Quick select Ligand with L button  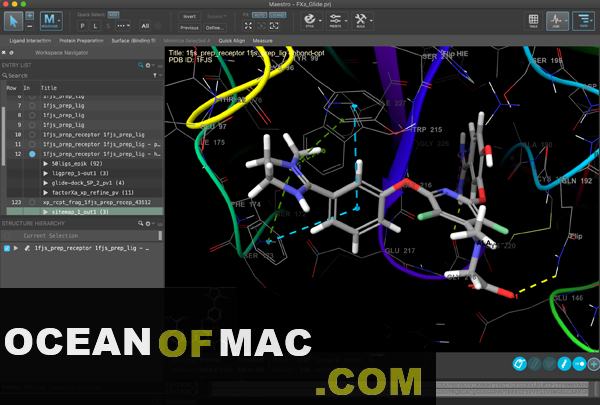click(x=95, y=26)
